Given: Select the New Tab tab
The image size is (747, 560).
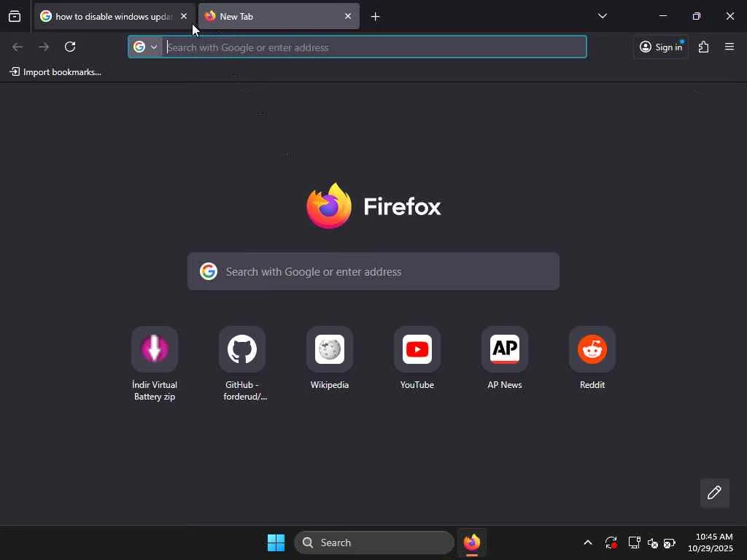Looking at the screenshot, I should click(x=279, y=16).
